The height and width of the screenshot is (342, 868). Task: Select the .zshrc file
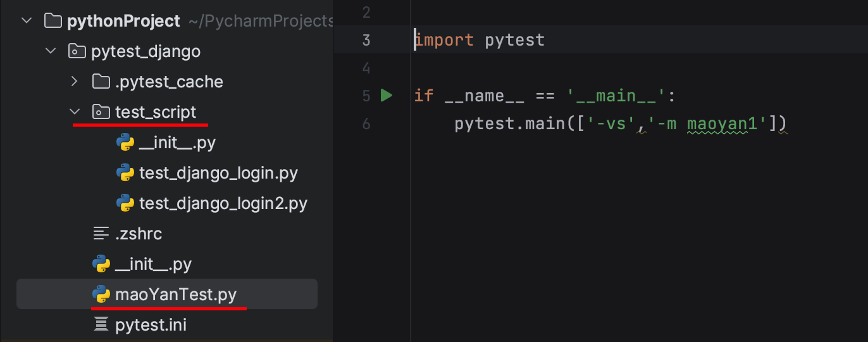pyautogui.click(x=139, y=234)
